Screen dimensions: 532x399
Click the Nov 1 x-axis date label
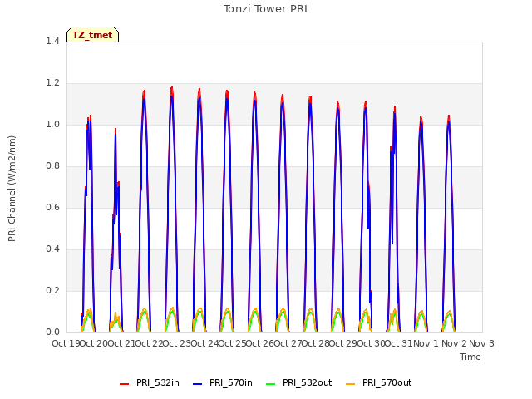[x=426, y=343]
